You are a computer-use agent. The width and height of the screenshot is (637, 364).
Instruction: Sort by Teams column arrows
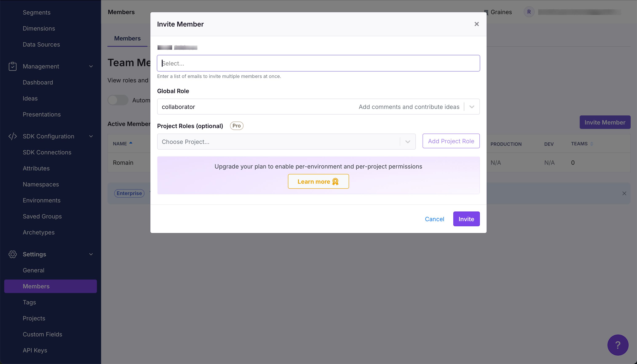591,144
